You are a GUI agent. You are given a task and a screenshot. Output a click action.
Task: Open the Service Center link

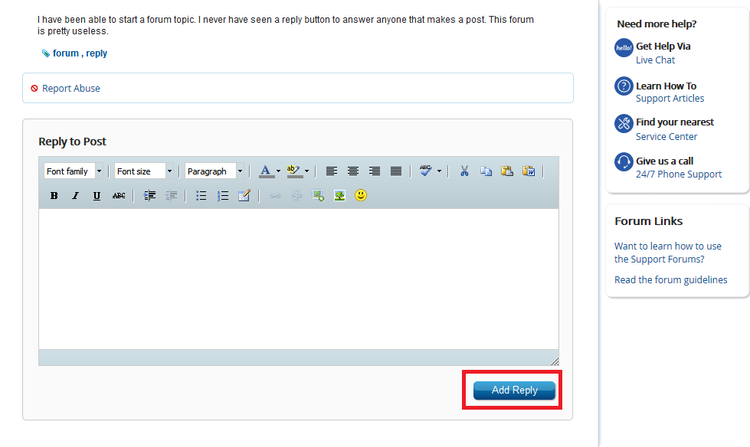(x=666, y=137)
